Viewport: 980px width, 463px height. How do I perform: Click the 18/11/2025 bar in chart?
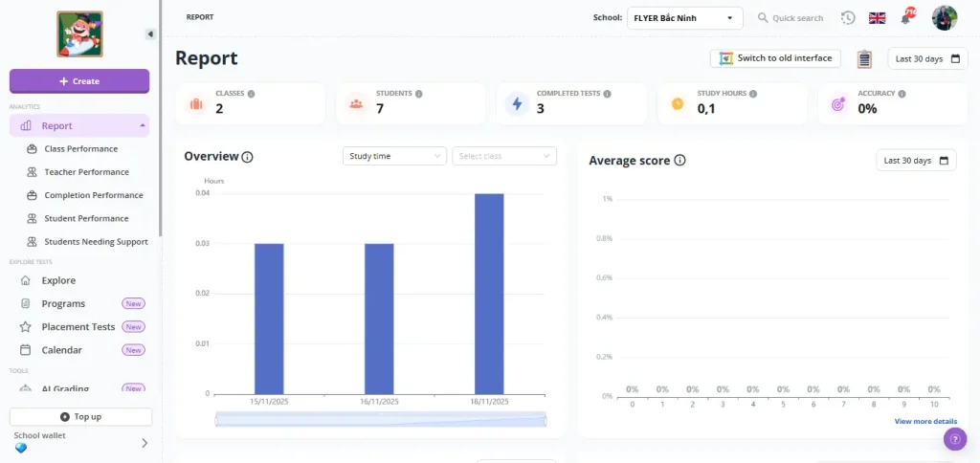(x=489, y=294)
